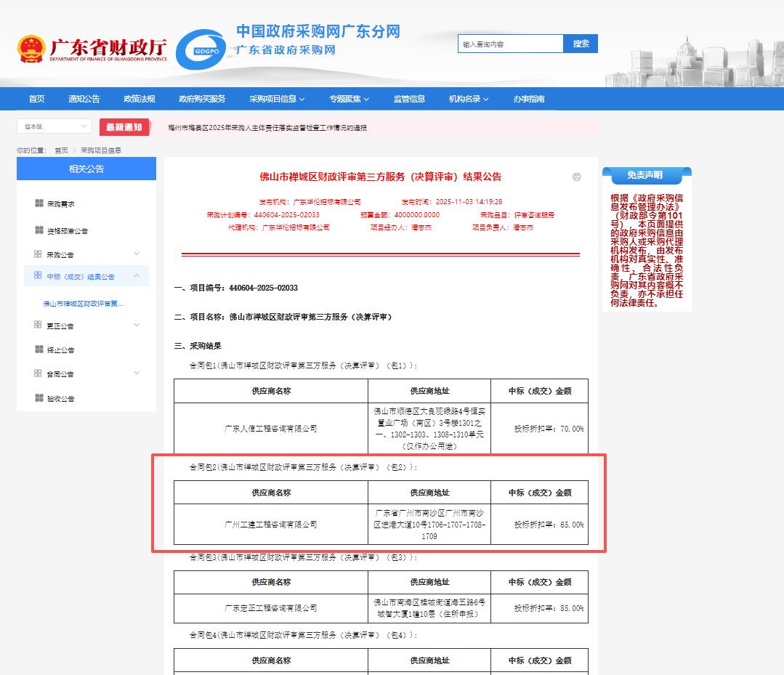Open the 梅州市梅县区 latest notice link

tap(267, 128)
